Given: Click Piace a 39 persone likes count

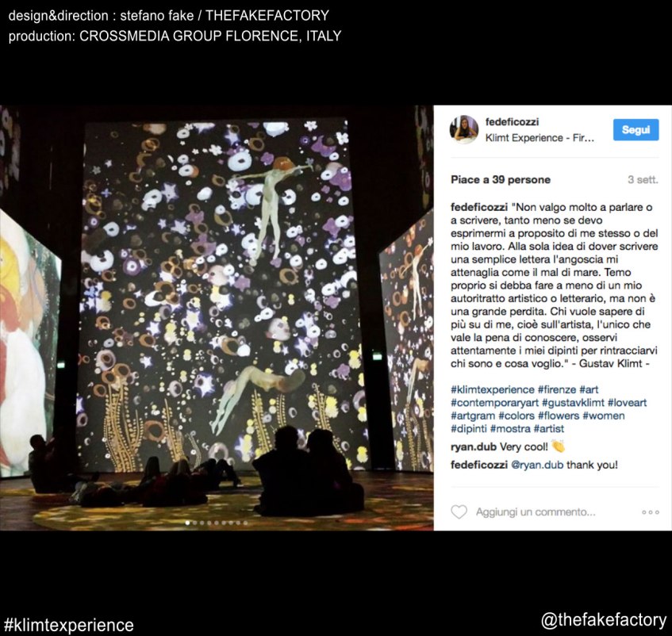Looking at the screenshot, I should 501,179.
